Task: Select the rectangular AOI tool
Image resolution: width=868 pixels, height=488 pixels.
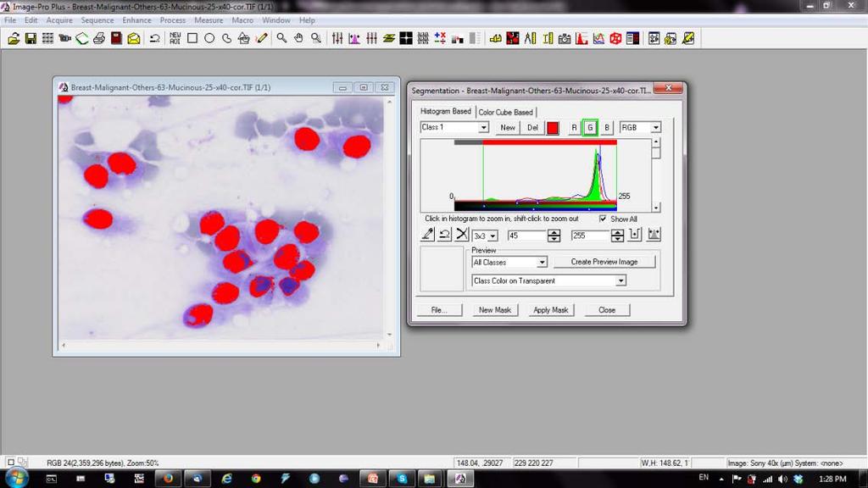Action: click(192, 39)
